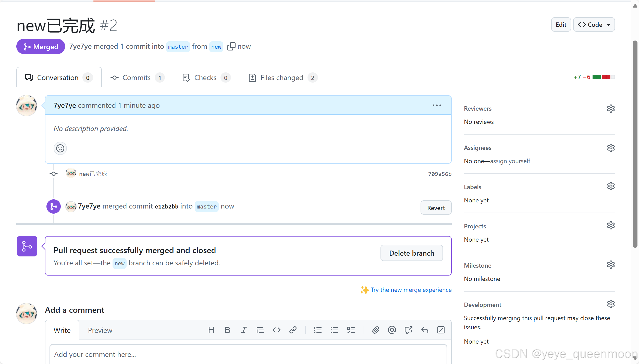
Task: Open Reviewers settings gear
Action: [x=611, y=109]
